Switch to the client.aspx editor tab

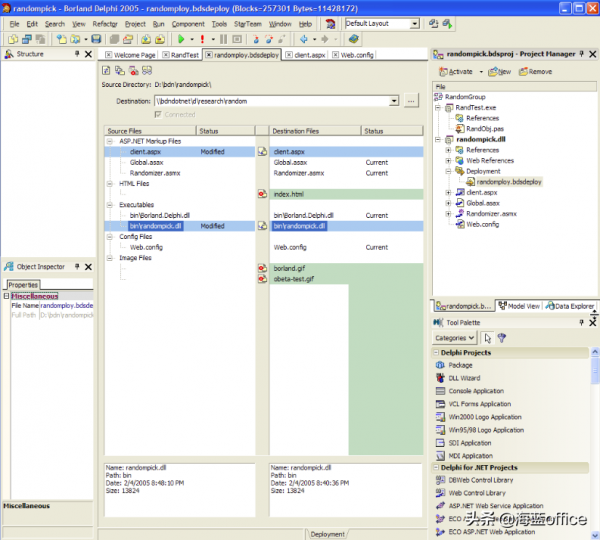click(308, 55)
